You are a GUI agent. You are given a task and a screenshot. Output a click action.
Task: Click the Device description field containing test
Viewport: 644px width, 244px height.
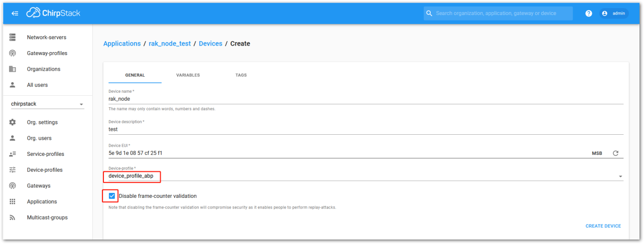point(366,129)
